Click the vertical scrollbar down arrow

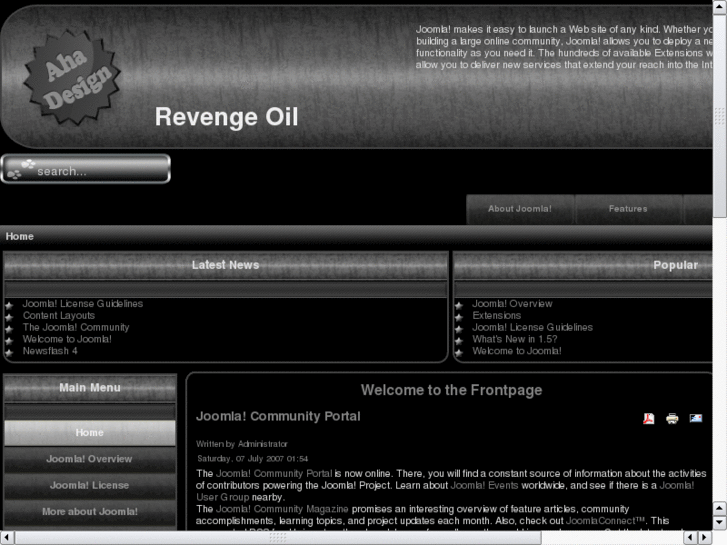pyautogui.click(x=720, y=523)
